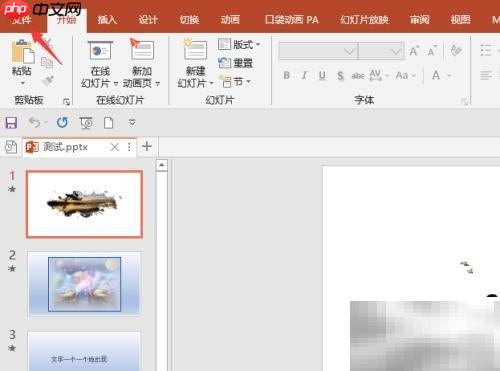Expand 在线幻灯片 dropdown arrow
The height and width of the screenshot is (371, 500).
(x=116, y=83)
